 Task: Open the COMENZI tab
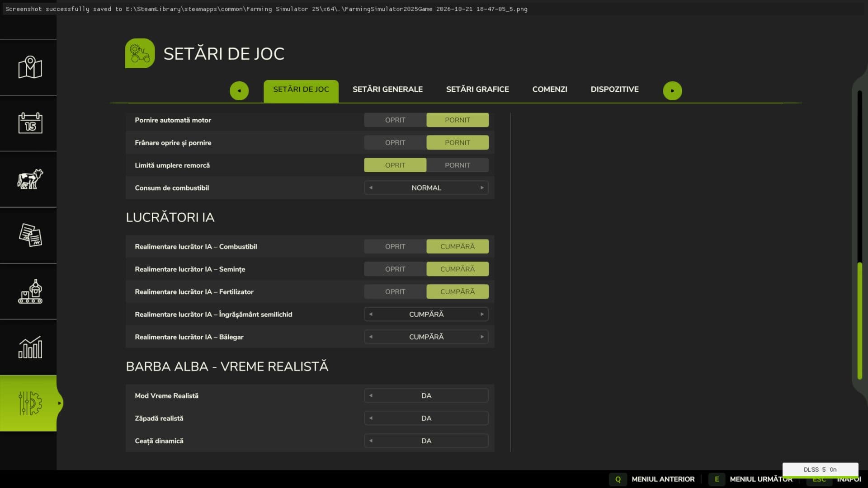pyautogui.click(x=549, y=89)
